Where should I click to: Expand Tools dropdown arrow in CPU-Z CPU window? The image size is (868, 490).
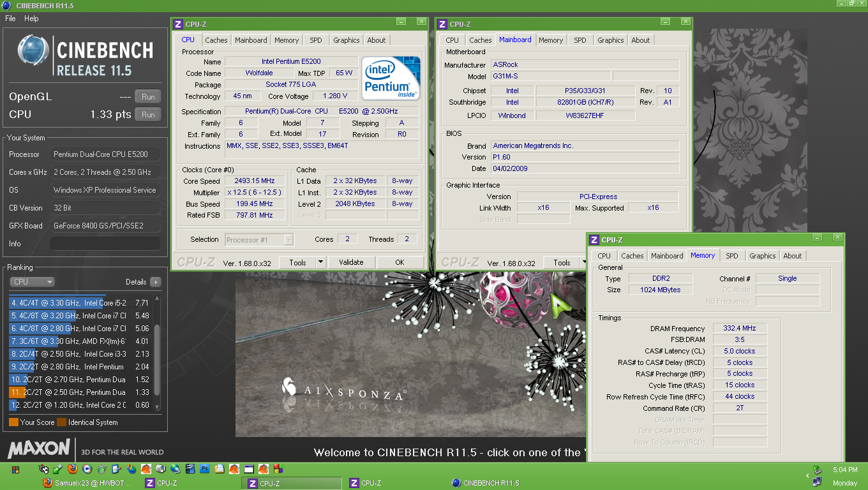pos(321,262)
